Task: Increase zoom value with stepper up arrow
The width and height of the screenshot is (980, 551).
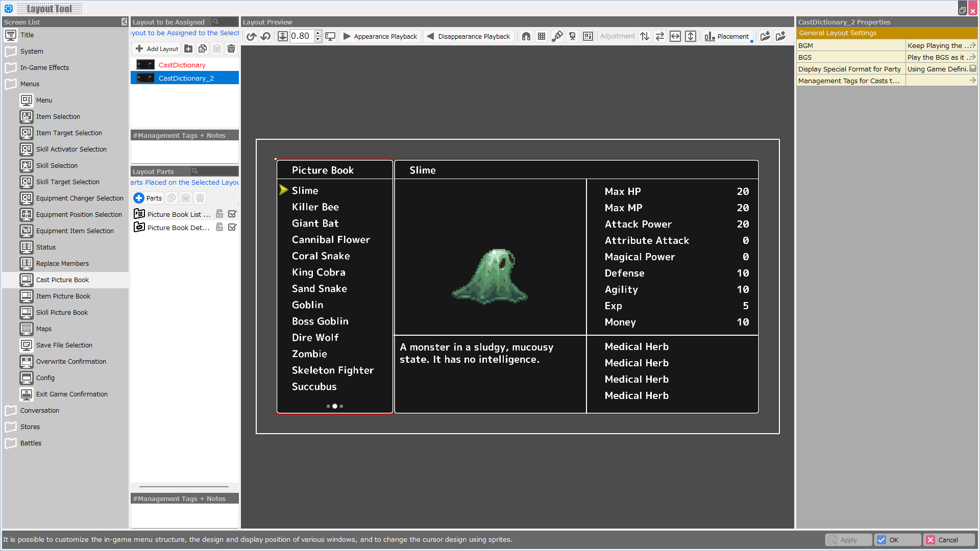Action: pyautogui.click(x=317, y=33)
